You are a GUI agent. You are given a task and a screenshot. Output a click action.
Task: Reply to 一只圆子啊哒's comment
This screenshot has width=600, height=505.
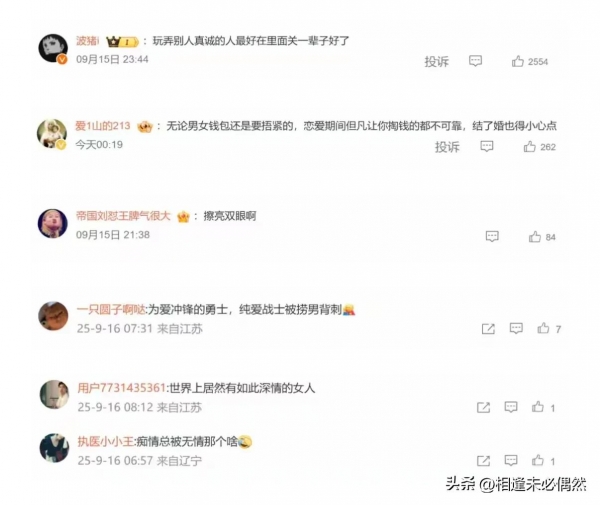coord(516,328)
